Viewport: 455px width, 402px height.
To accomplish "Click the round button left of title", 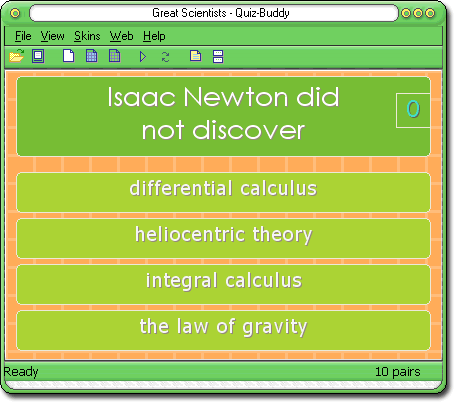I will tap(15, 13).
